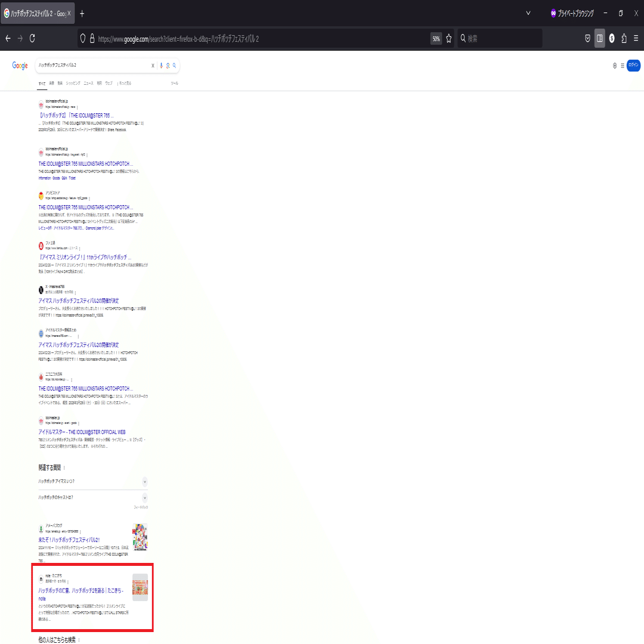Open Google apps grid icon
The height and width of the screenshot is (644, 644).
click(x=623, y=66)
